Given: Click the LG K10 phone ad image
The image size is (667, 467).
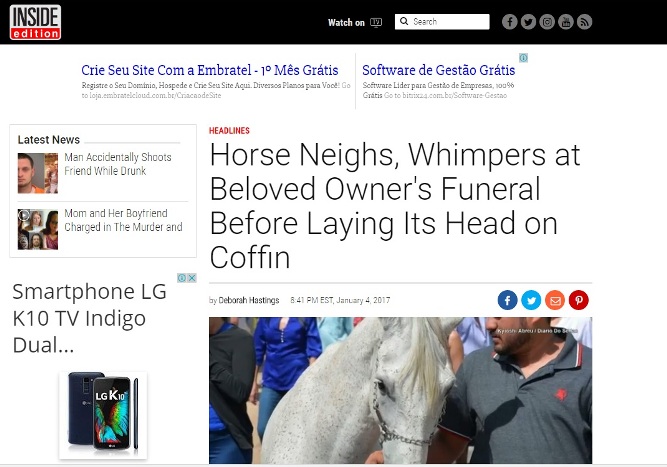Looking at the screenshot, I should (x=103, y=415).
